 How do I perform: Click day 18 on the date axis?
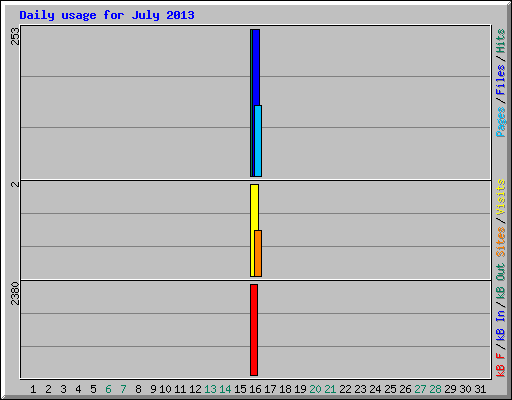click(x=285, y=389)
